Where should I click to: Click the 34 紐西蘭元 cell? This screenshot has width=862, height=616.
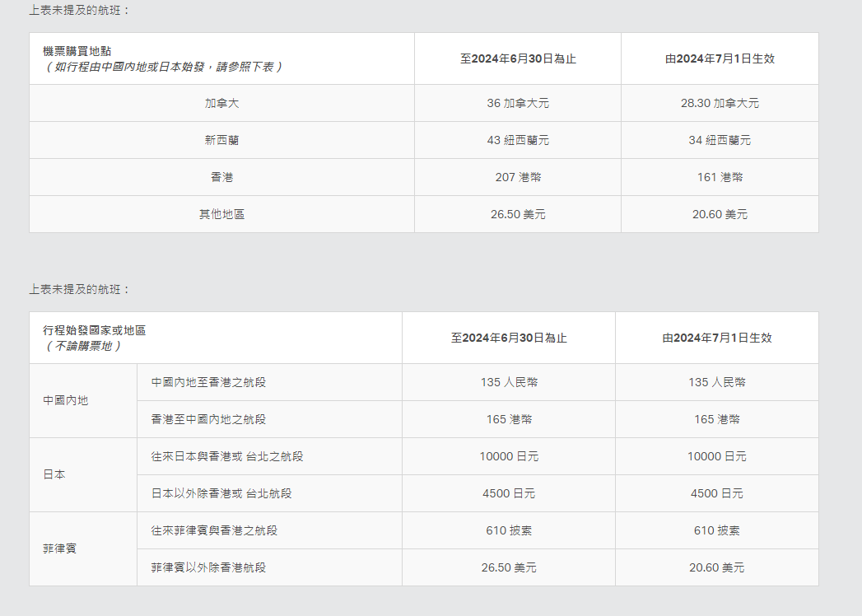720,141
